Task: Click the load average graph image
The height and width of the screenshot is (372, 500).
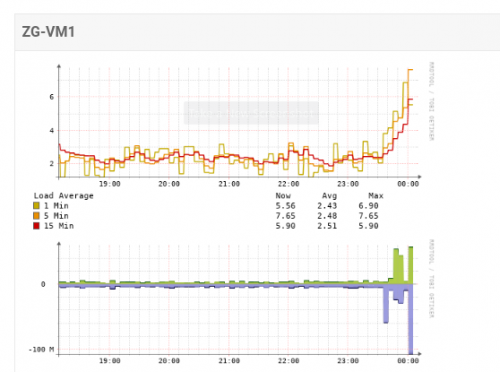Action: (x=233, y=147)
